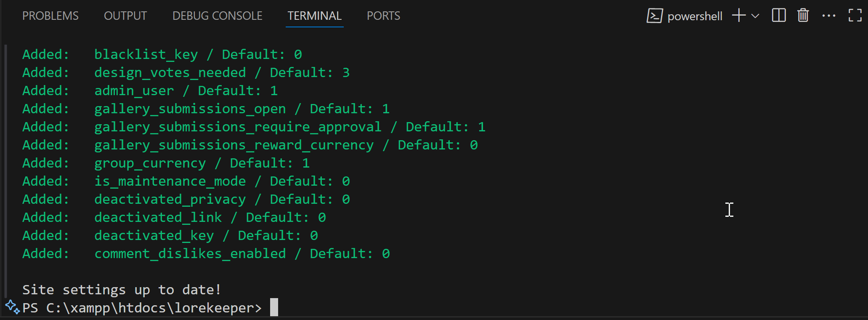Maximize the panel size
The width and height of the screenshot is (868, 320).
(x=855, y=16)
